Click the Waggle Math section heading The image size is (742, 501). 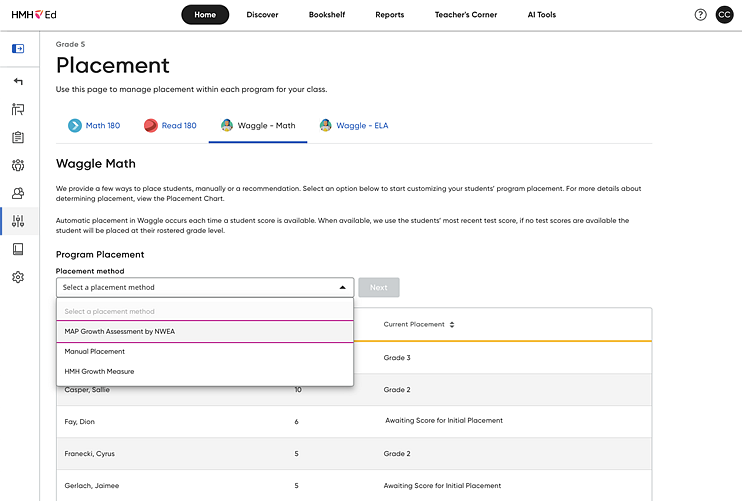[96, 164]
